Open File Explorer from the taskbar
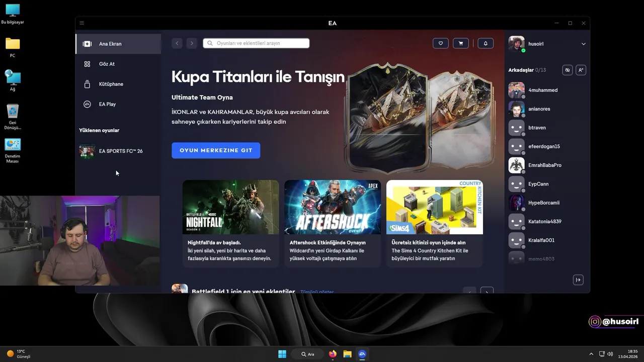 click(x=347, y=354)
